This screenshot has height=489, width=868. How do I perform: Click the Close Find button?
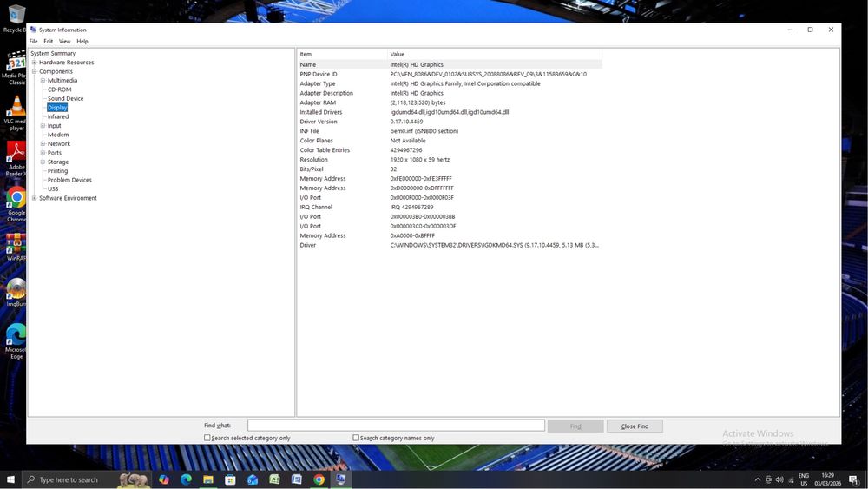click(x=635, y=426)
